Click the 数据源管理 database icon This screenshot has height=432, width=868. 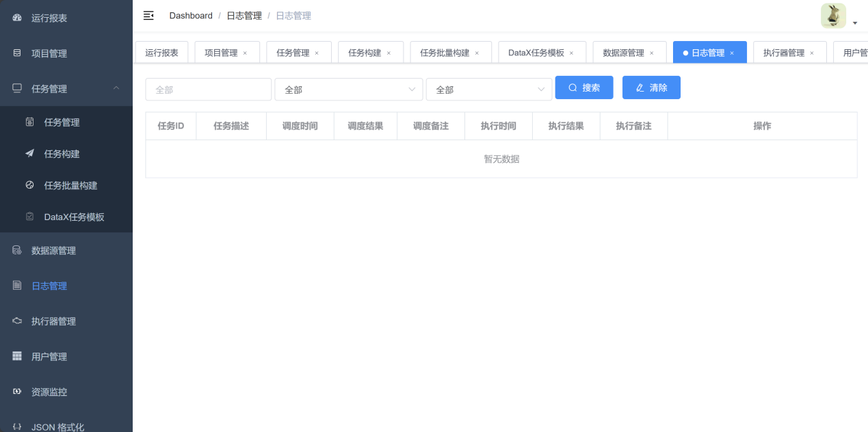pyautogui.click(x=17, y=251)
